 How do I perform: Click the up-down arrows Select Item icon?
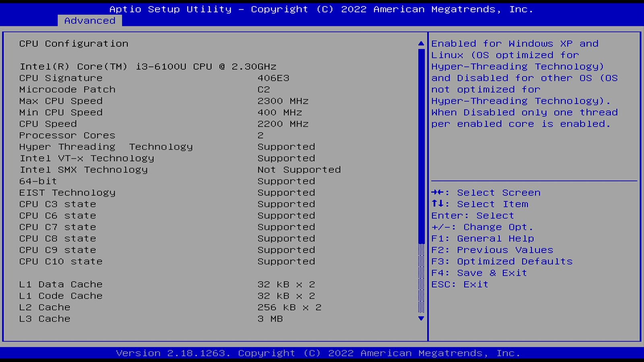pyautogui.click(x=438, y=204)
